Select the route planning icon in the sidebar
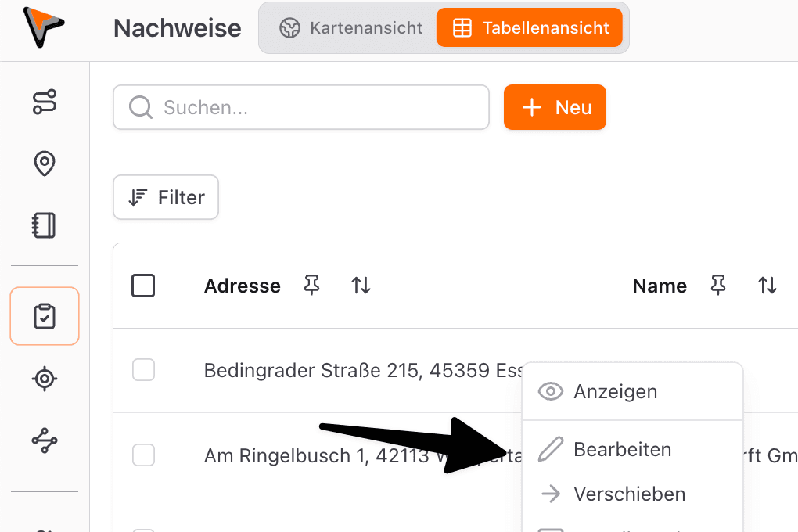798x532 pixels. (x=44, y=102)
